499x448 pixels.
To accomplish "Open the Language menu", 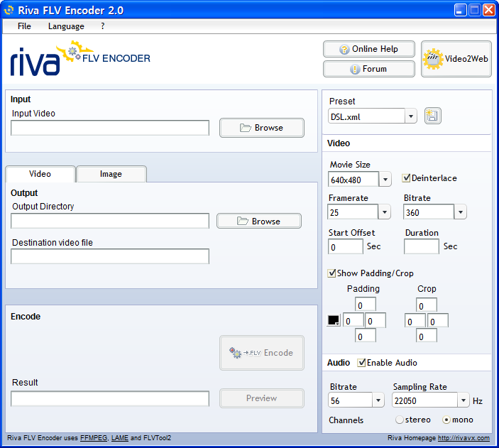I will 66,26.
